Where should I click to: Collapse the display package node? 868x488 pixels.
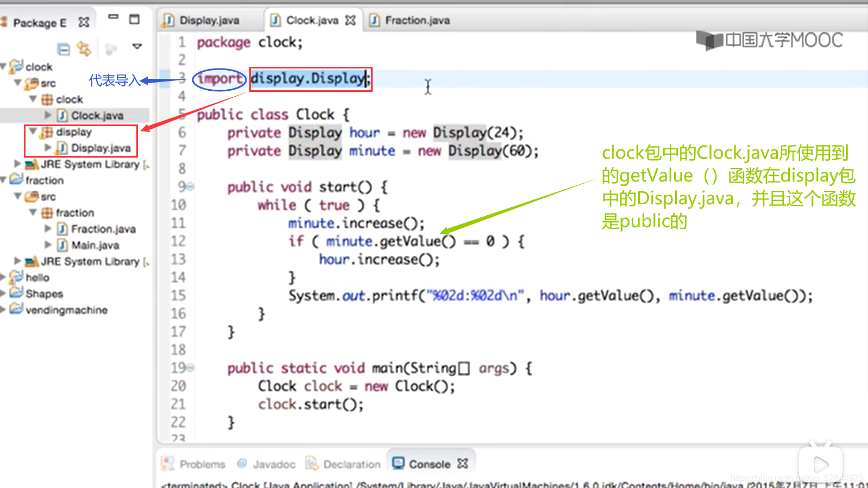(33, 132)
